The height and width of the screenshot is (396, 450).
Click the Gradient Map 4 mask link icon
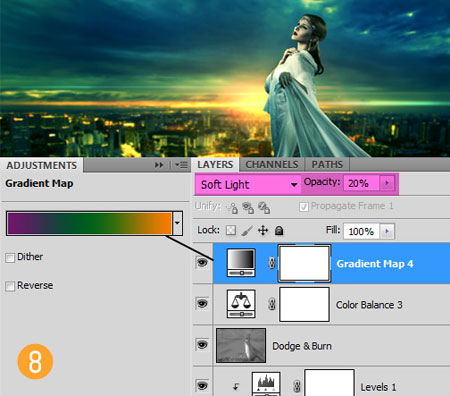click(272, 263)
